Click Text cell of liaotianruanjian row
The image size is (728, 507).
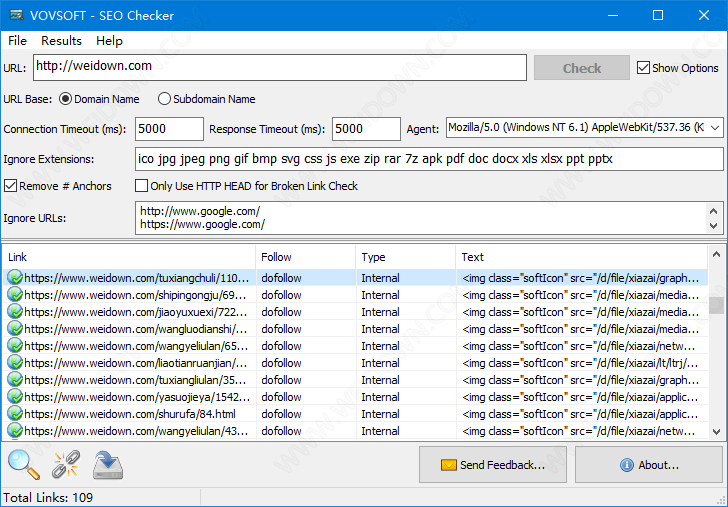tap(580, 363)
